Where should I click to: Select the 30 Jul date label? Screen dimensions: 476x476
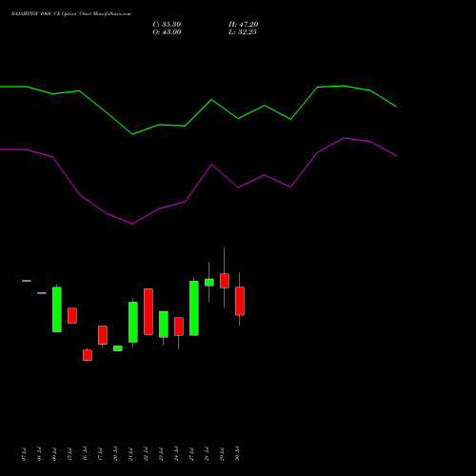pos(237,454)
